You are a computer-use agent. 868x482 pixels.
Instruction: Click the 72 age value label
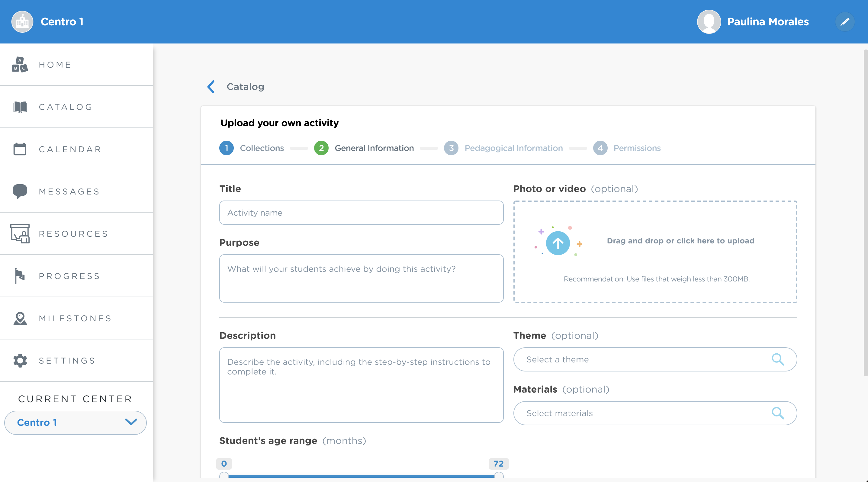coord(499,464)
